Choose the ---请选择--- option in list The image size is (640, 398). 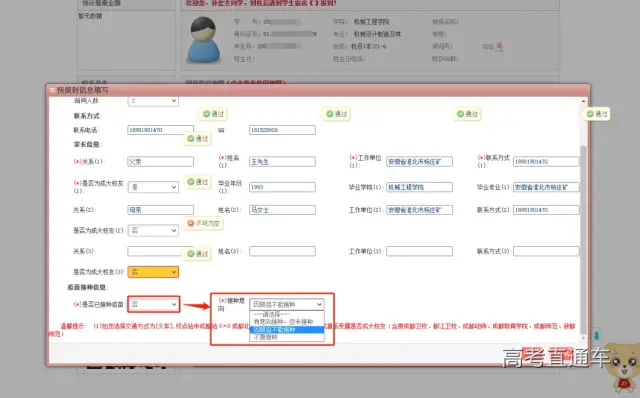coord(287,314)
